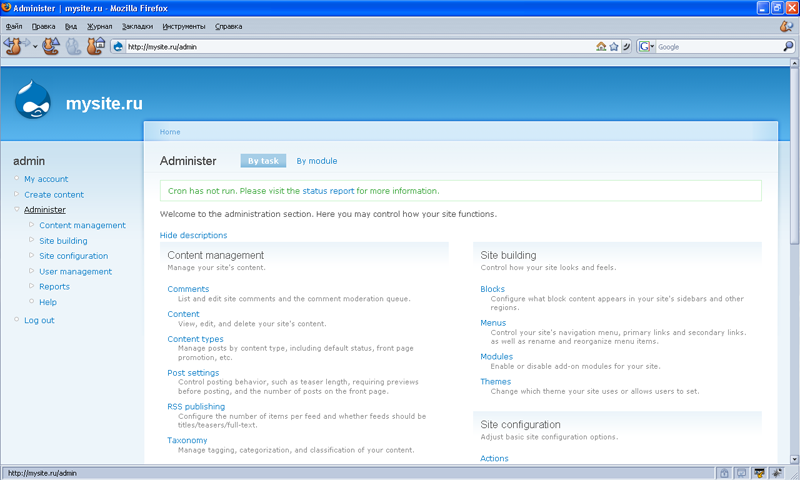Expand User management in the sidebar
Image resolution: width=800 pixels, height=480 pixels.
coord(76,271)
